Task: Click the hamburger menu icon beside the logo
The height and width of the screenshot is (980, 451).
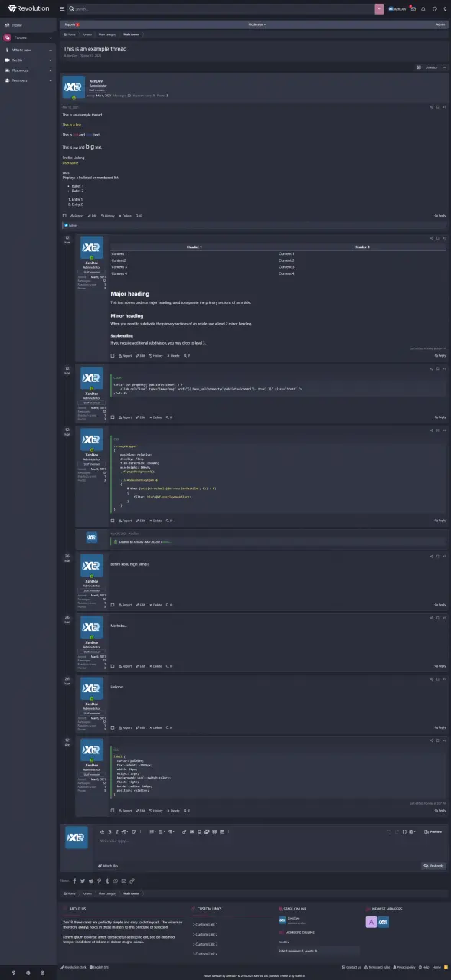Action: point(62,9)
